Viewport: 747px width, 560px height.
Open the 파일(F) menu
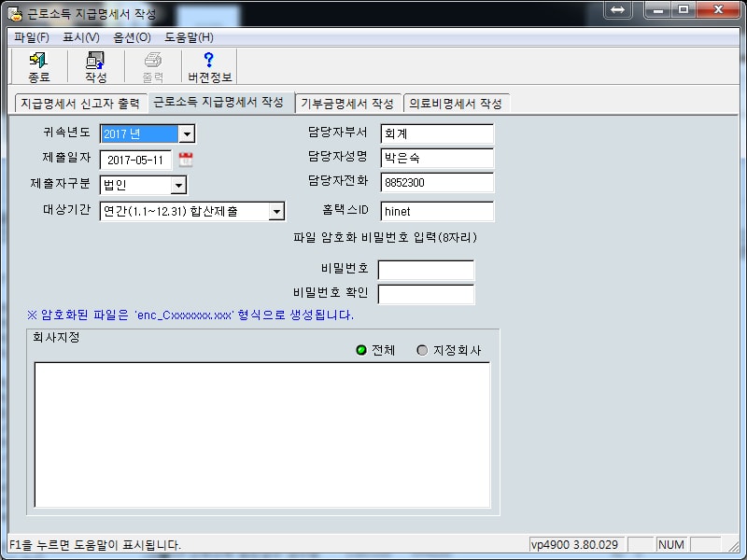[32, 37]
